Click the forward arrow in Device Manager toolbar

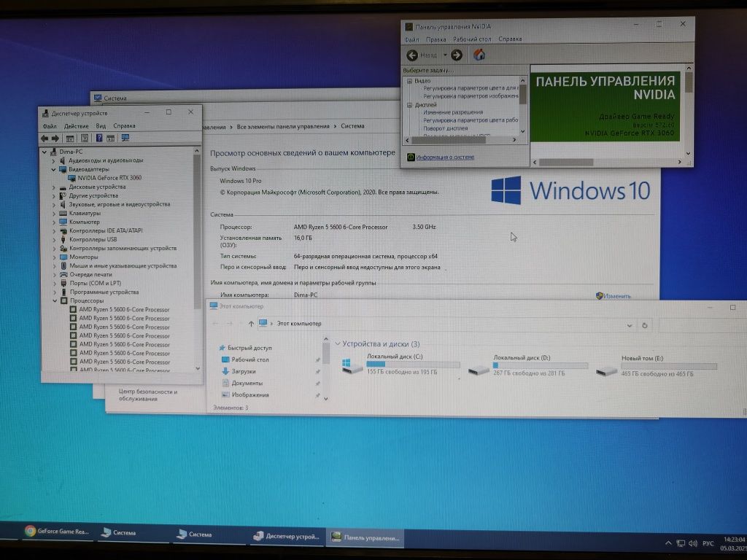click(55, 139)
